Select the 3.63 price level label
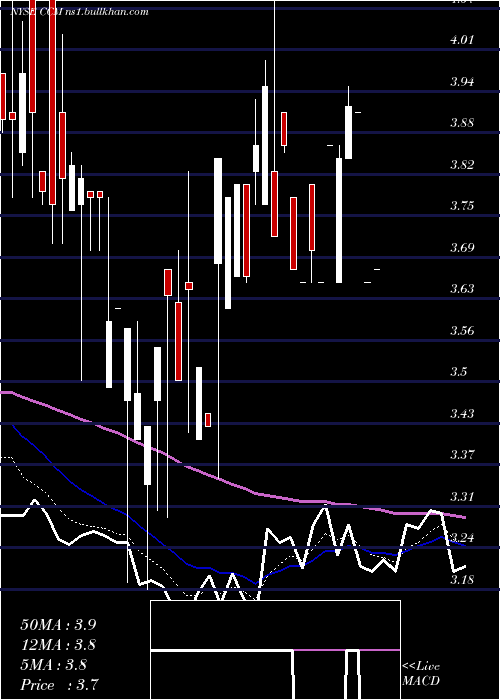 pyautogui.click(x=462, y=289)
